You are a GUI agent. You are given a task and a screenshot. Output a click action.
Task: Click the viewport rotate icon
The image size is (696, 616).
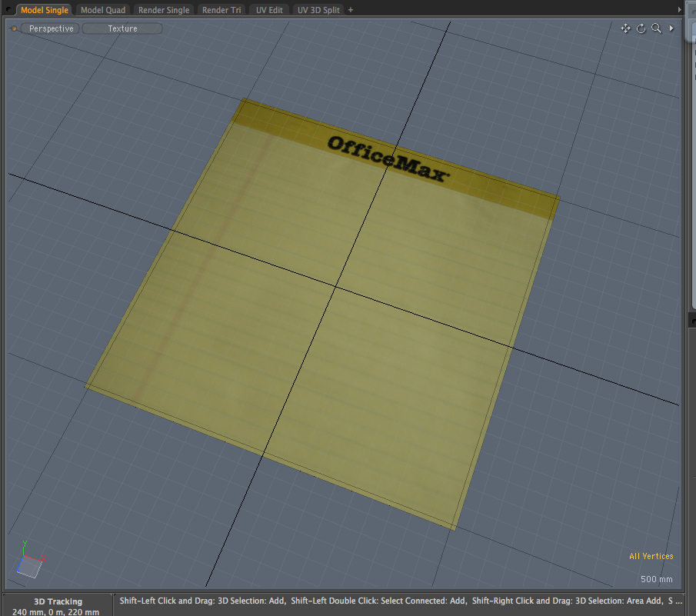coord(641,28)
